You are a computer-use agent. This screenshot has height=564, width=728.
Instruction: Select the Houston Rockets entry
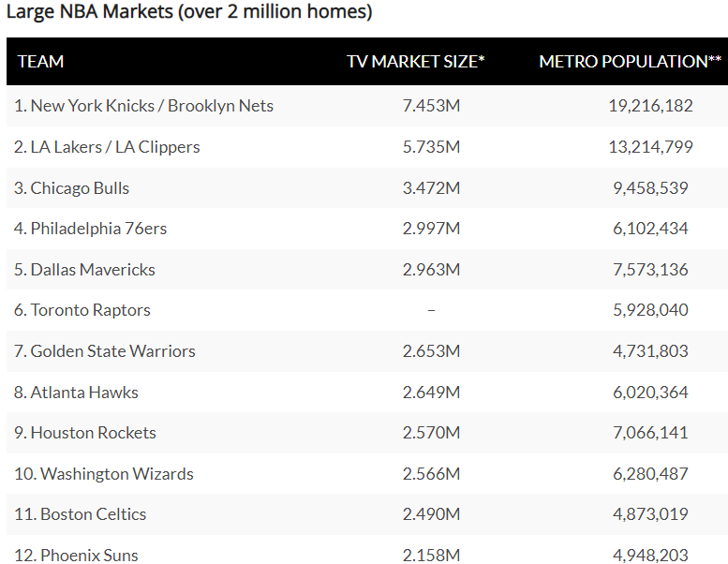84,433
